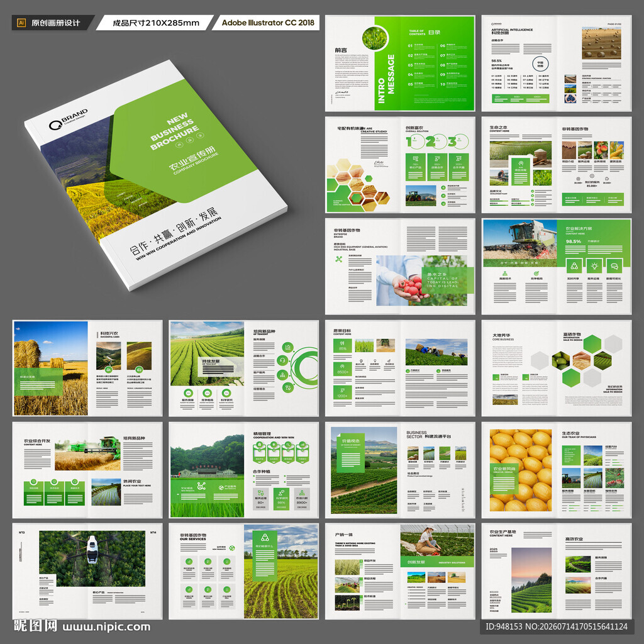Click the orange Ai icon at top left

(22, 23)
